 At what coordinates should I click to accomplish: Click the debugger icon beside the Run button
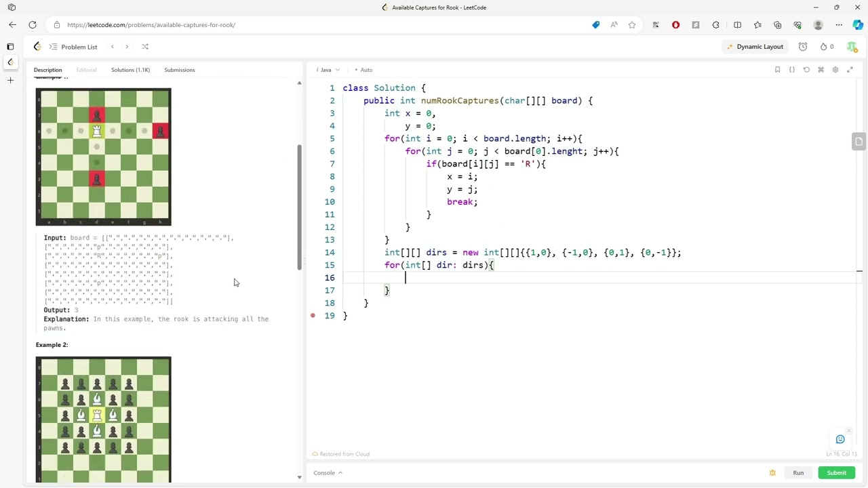pos(772,473)
